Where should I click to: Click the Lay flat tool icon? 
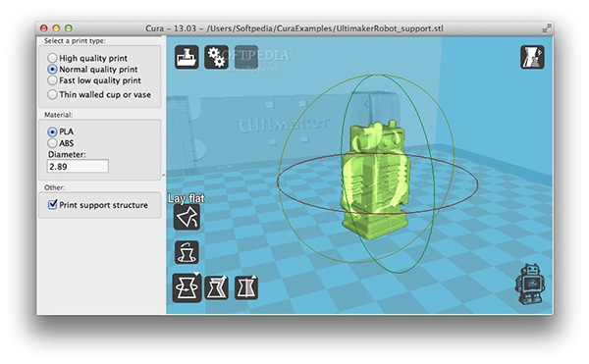[187, 217]
